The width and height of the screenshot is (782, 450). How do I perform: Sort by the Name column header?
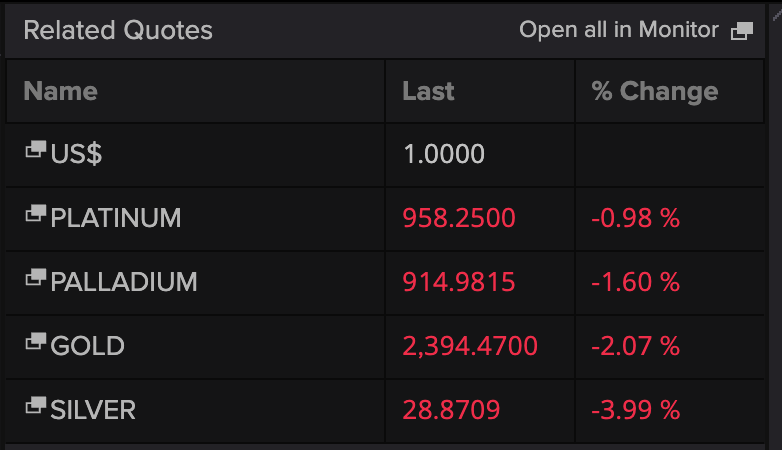point(60,91)
